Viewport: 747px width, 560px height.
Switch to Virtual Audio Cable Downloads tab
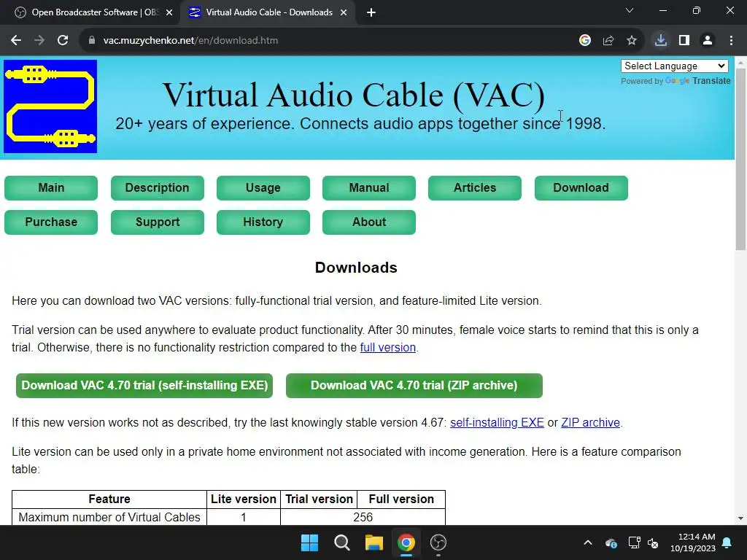(267, 12)
